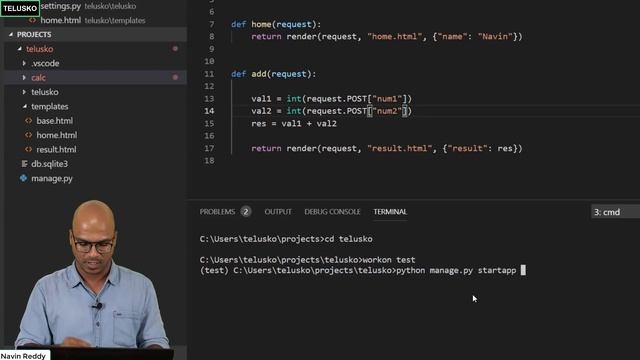
Task: Select the templates folder label
Action: tap(50, 107)
